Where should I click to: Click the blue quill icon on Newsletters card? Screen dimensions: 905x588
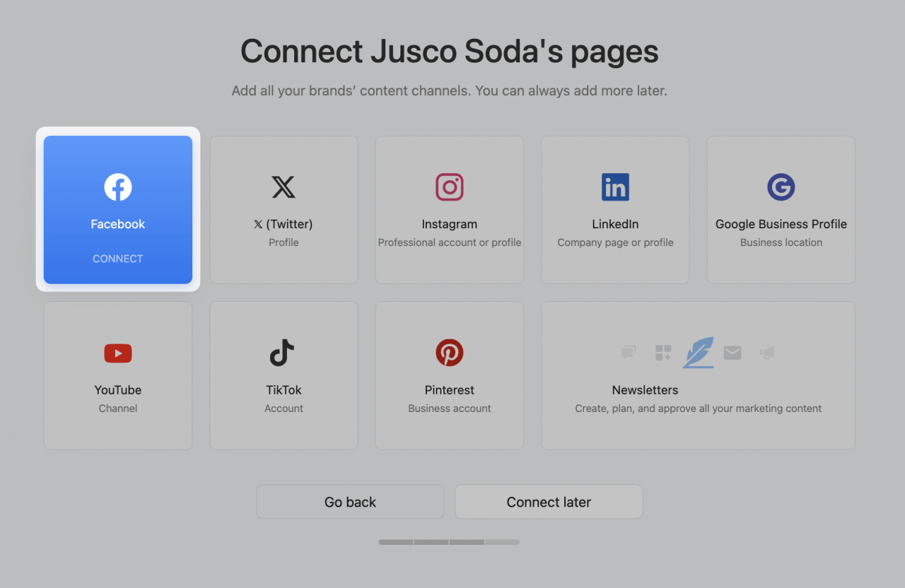point(698,353)
